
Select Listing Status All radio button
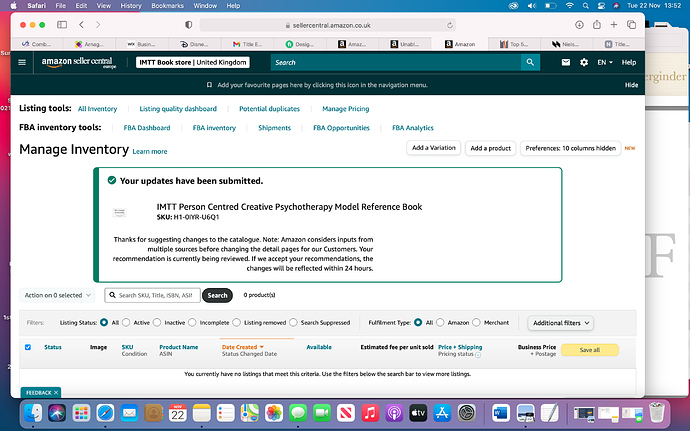coord(104,323)
